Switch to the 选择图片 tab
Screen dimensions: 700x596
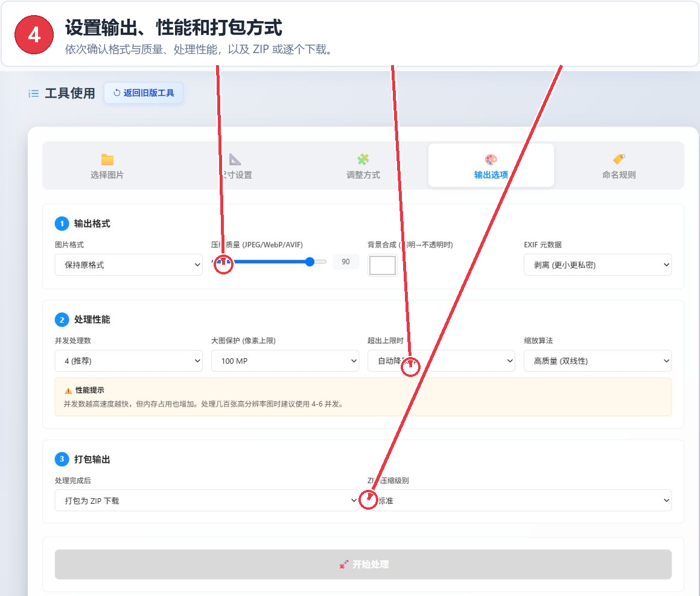click(x=107, y=165)
